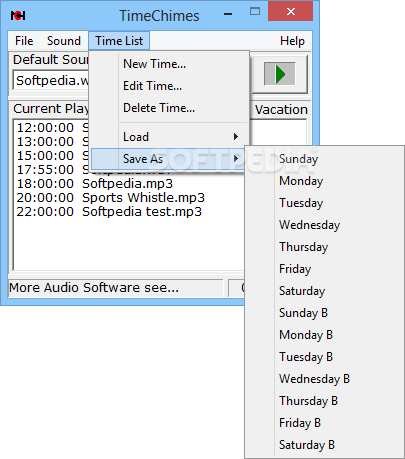The image size is (405, 459).
Task: Click More Audio Software see... status link
Action: [x=94, y=287]
